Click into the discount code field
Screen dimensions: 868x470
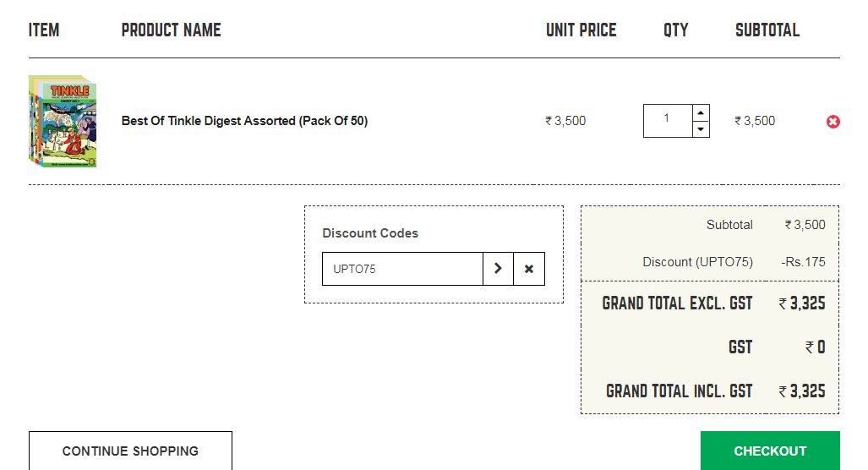coord(402,269)
